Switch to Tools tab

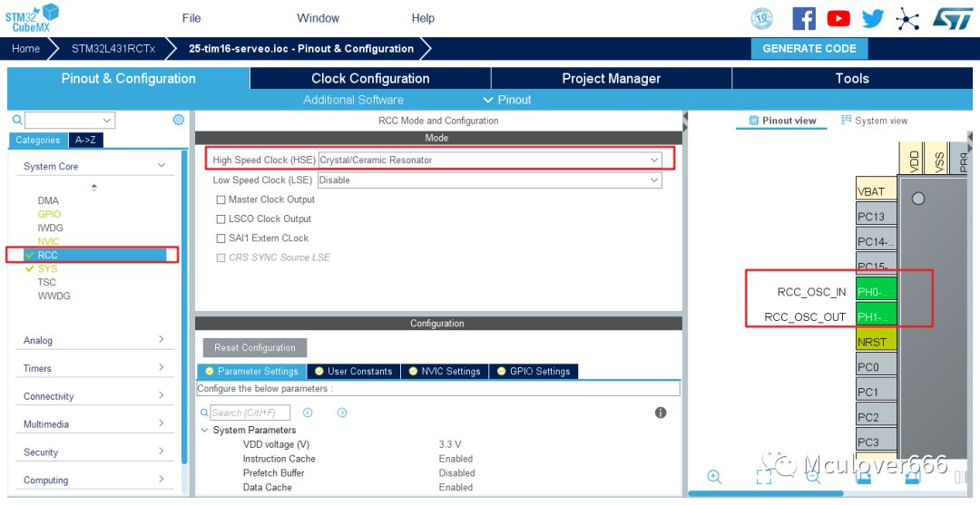point(852,79)
